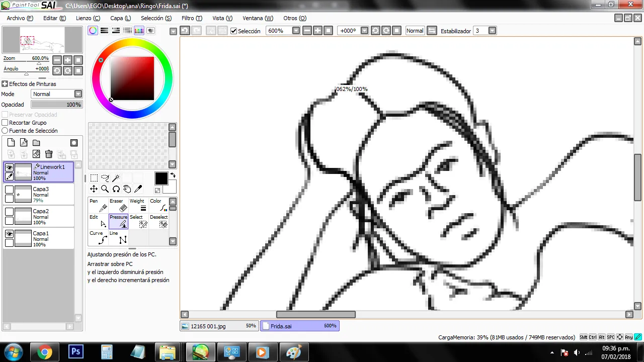
Task: Choose the Weight linework tool
Action: 138,205
